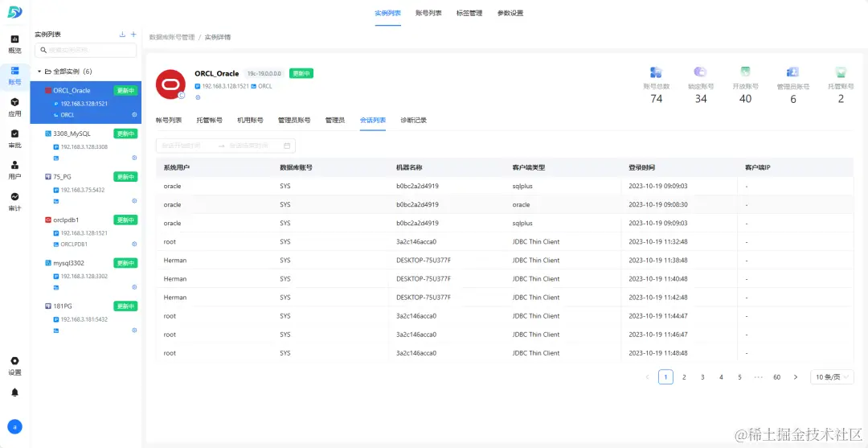The image size is (868, 448).
Task: Open the user avatar 'a'
Action: (15, 426)
